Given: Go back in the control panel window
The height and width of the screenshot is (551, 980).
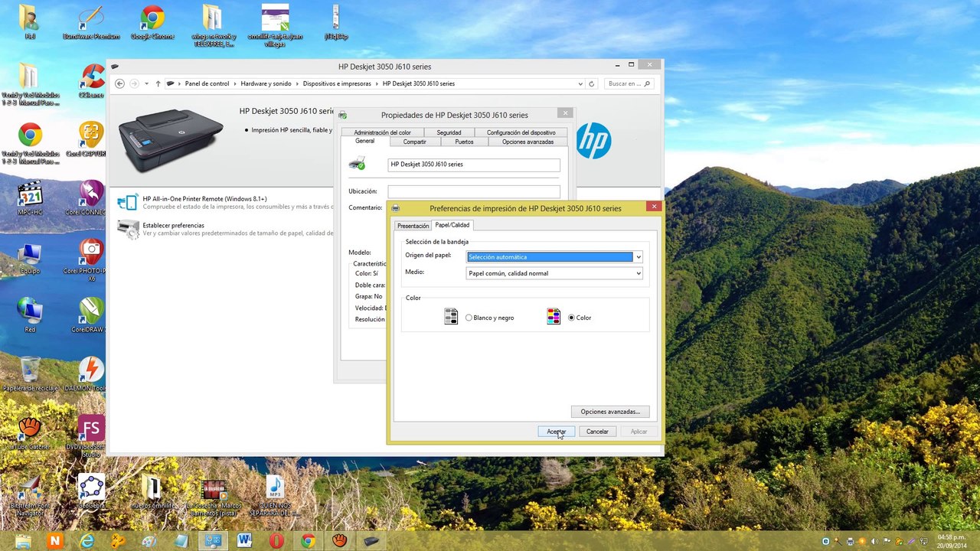Looking at the screenshot, I should 119,83.
